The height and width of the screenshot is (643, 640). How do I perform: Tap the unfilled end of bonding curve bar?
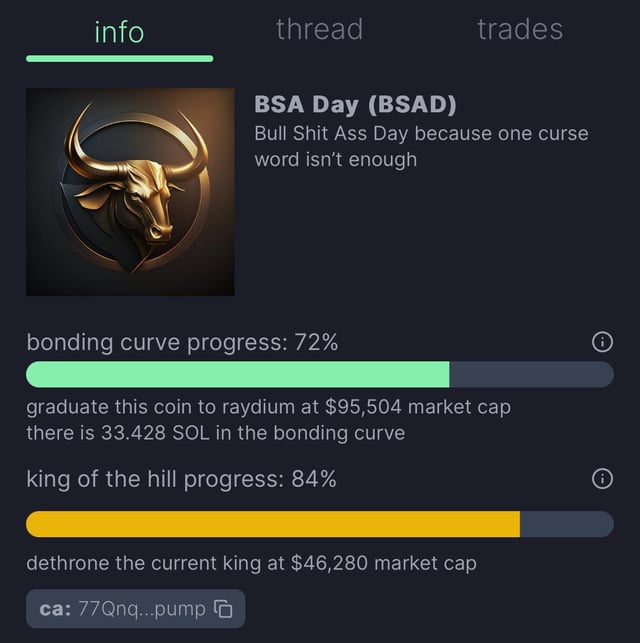pos(531,375)
